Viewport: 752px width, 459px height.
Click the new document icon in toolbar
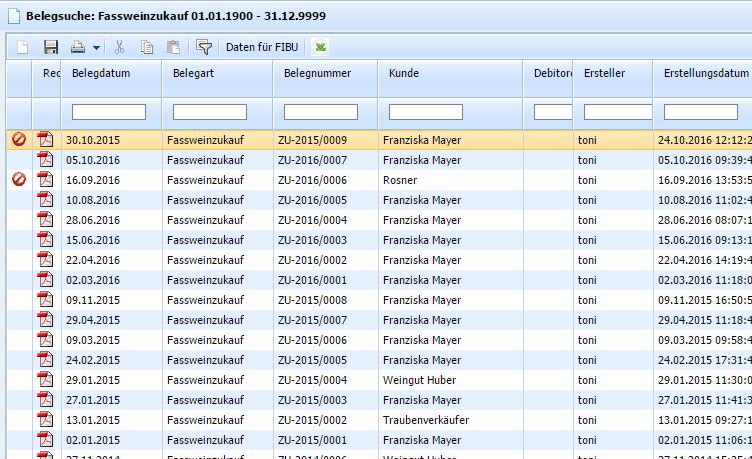click(23, 47)
